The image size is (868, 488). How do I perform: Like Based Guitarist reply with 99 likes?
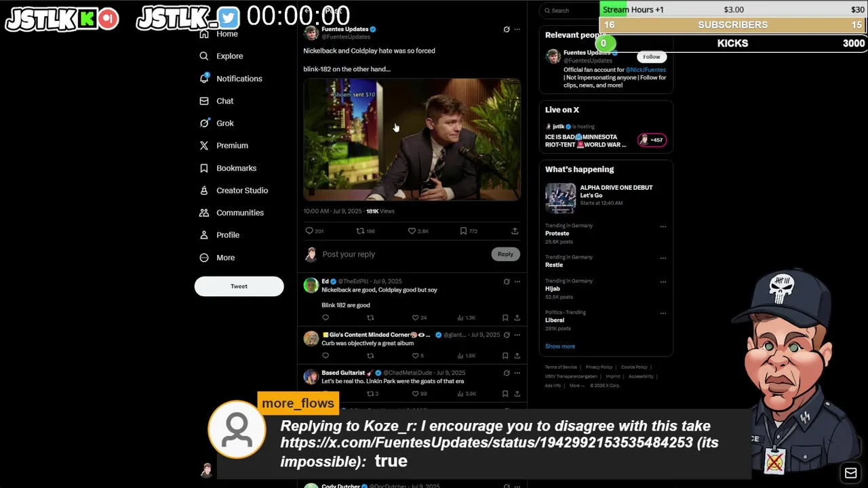click(415, 394)
